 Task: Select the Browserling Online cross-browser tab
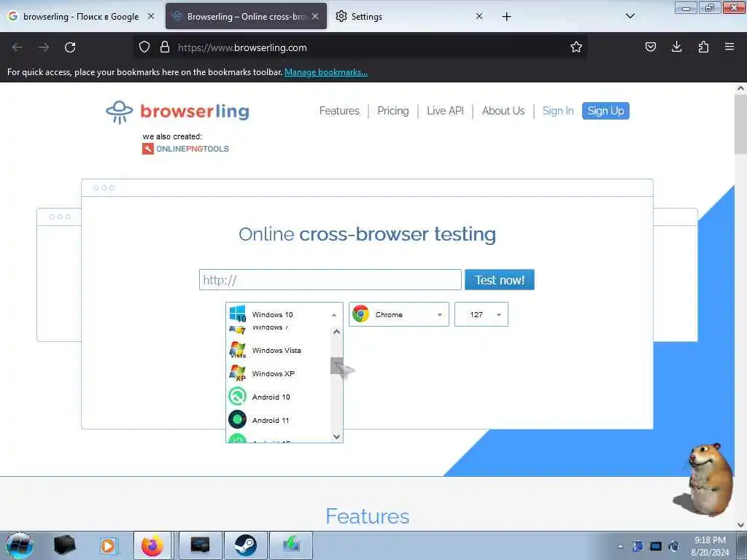[x=247, y=16]
